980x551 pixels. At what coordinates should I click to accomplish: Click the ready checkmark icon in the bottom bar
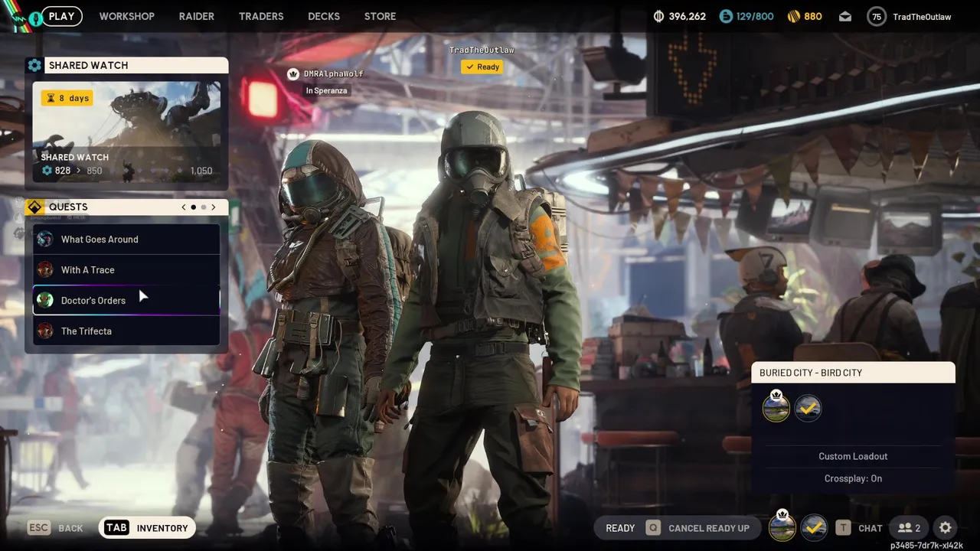point(814,527)
